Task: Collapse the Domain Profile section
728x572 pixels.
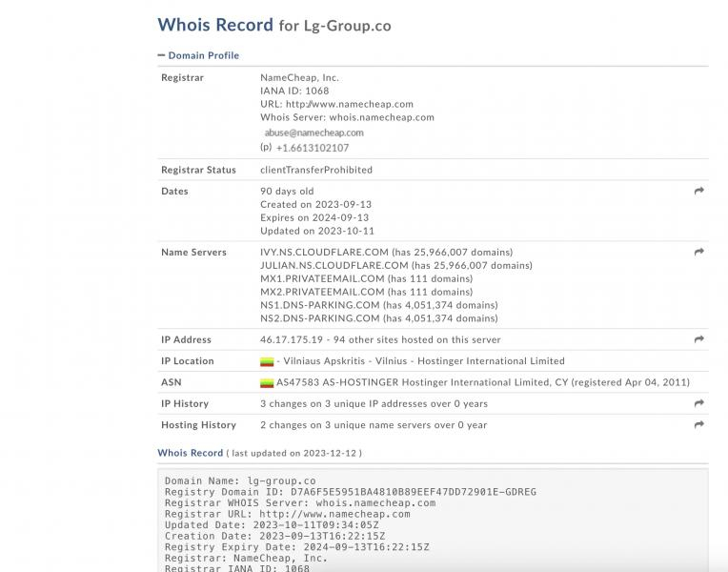Action: click(x=199, y=55)
